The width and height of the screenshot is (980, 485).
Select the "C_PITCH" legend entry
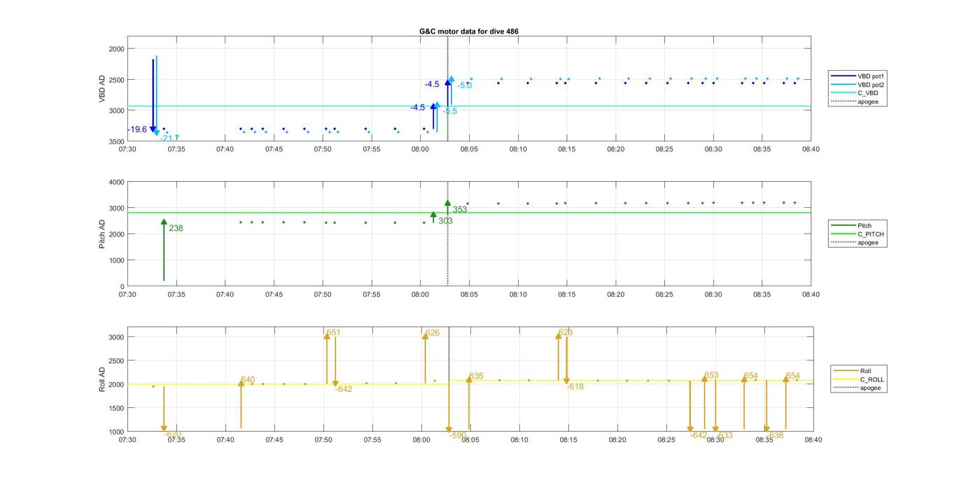[x=858, y=234]
